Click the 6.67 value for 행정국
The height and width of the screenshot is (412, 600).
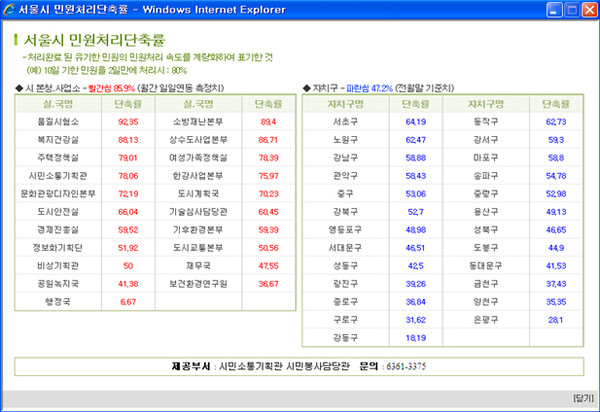[x=128, y=302]
